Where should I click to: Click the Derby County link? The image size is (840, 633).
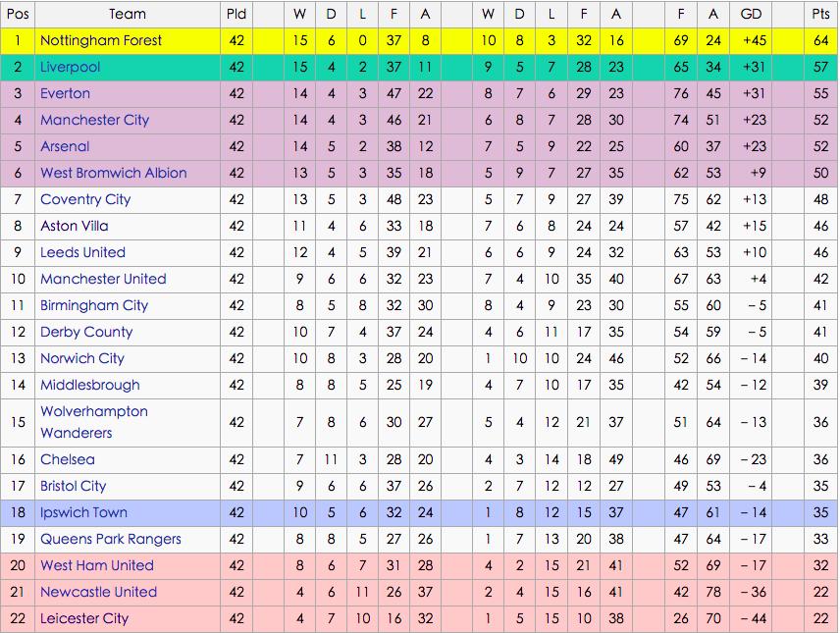tap(86, 332)
